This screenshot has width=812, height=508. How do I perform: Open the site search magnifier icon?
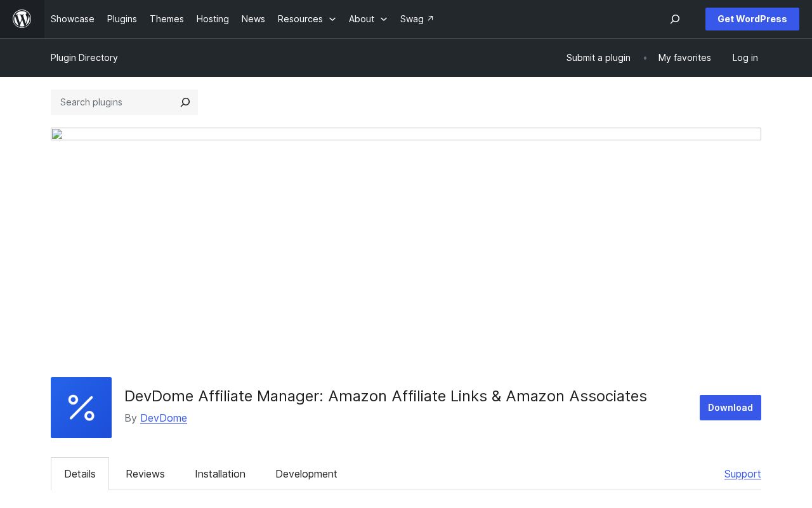click(x=675, y=19)
